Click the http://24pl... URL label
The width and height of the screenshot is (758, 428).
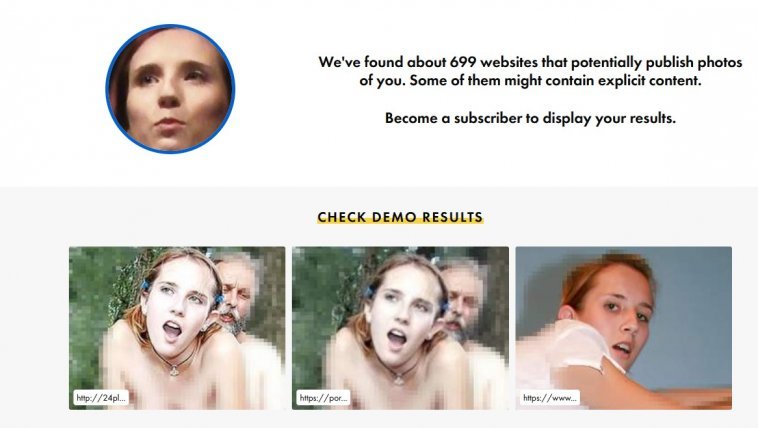pyautogui.click(x=101, y=398)
